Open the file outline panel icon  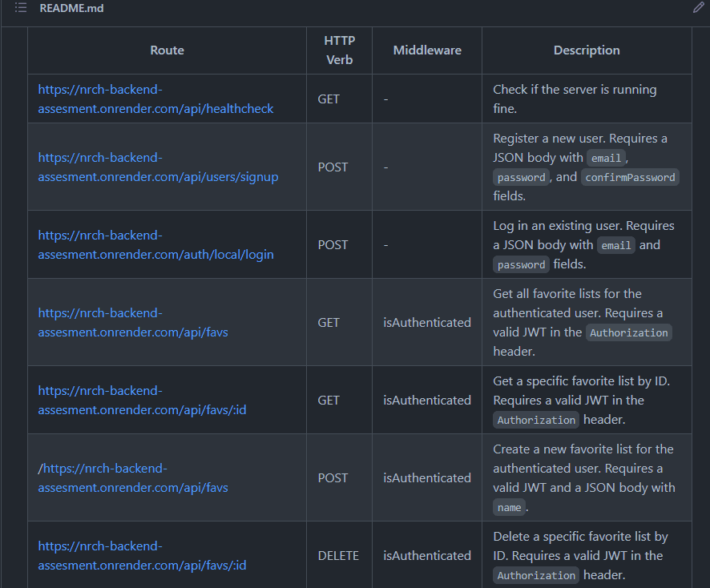[22, 8]
